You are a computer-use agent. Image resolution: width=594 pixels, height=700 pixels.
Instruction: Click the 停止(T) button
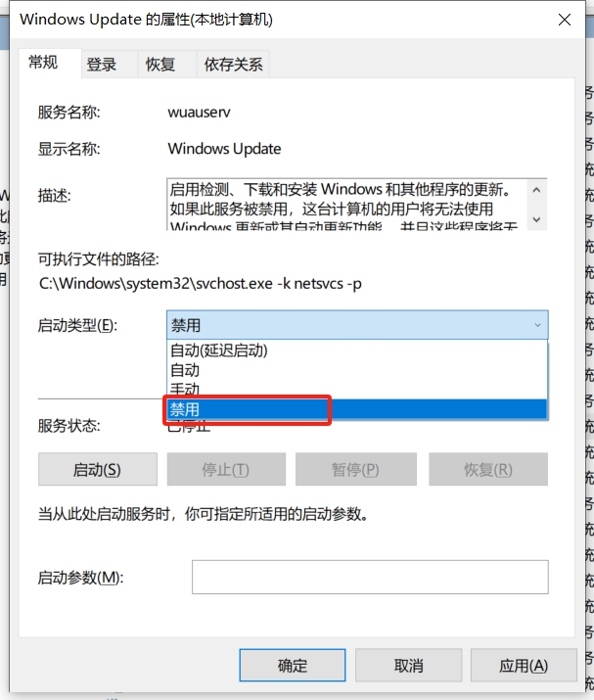(226, 469)
